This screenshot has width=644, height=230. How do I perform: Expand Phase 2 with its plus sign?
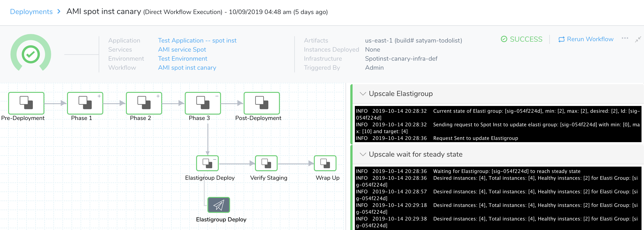click(158, 96)
